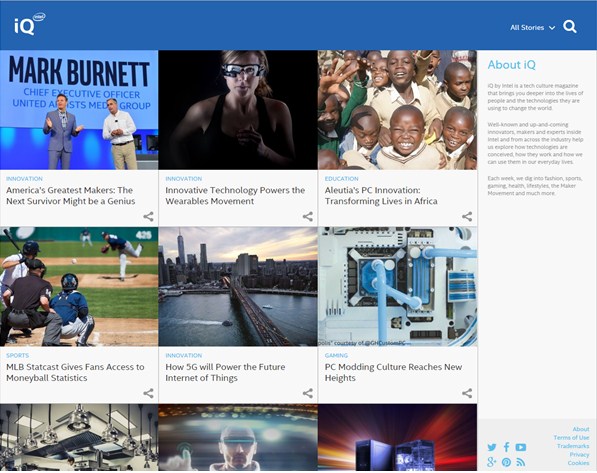Open the YouTube social icon
The height and width of the screenshot is (473, 597).
(x=521, y=447)
